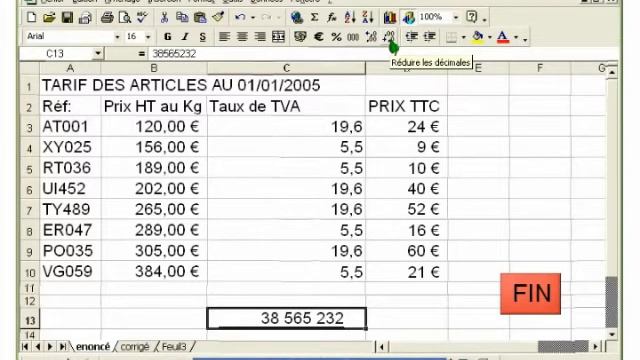Go to last sheet navigation arrow
The height and width of the screenshot is (360, 640).
(62, 347)
